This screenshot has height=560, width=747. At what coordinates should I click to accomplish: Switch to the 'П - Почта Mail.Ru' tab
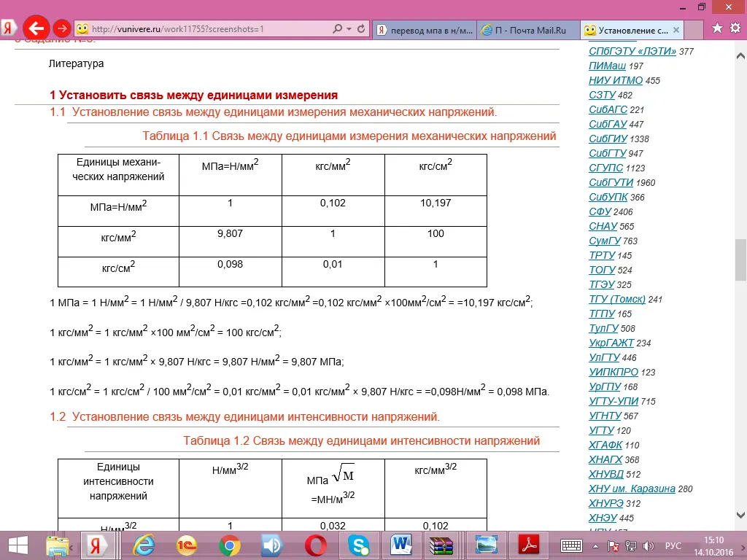(528, 30)
